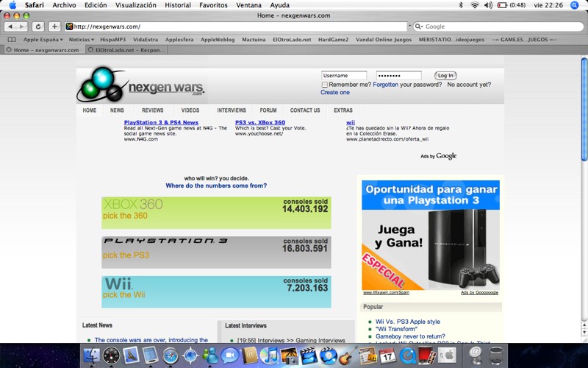The image size is (588, 368).
Task: Open Wii Vs. PS3 Apple style link
Action: point(408,322)
